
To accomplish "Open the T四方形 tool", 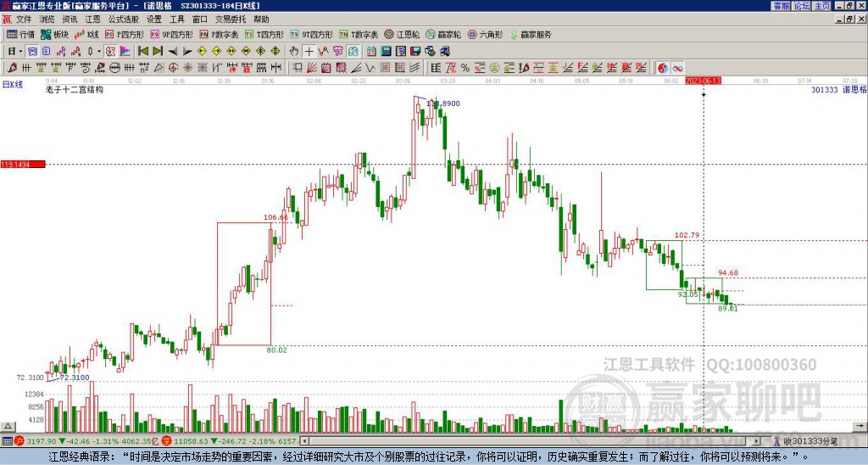I will [x=264, y=34].
